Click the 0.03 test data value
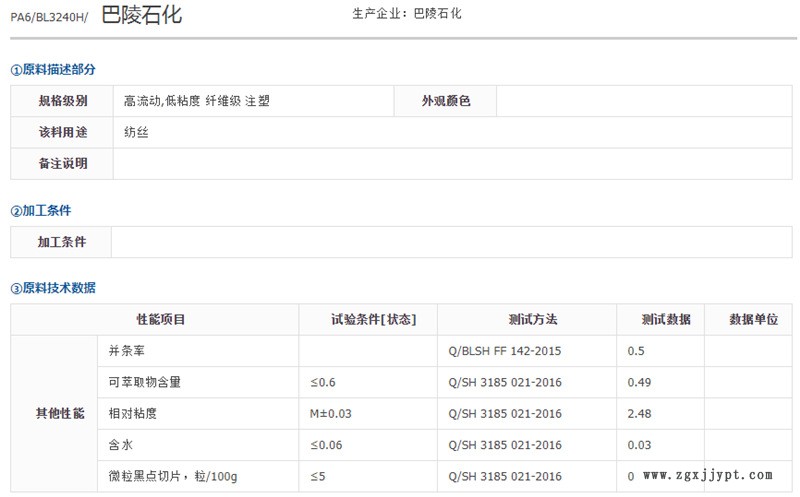This screenshot has width=800, height=497. [x=639, y=445]
